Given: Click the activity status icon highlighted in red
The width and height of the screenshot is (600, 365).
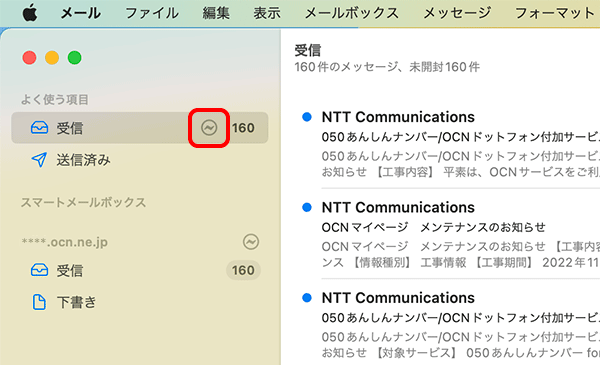Looking at the screenshot, I should tap(209, 128).
